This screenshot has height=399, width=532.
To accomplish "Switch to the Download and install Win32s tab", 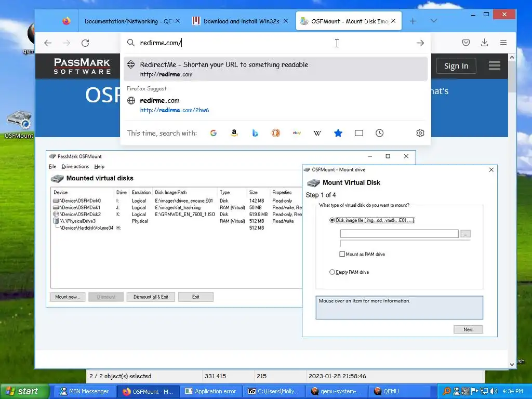I will tap(241, 21).
